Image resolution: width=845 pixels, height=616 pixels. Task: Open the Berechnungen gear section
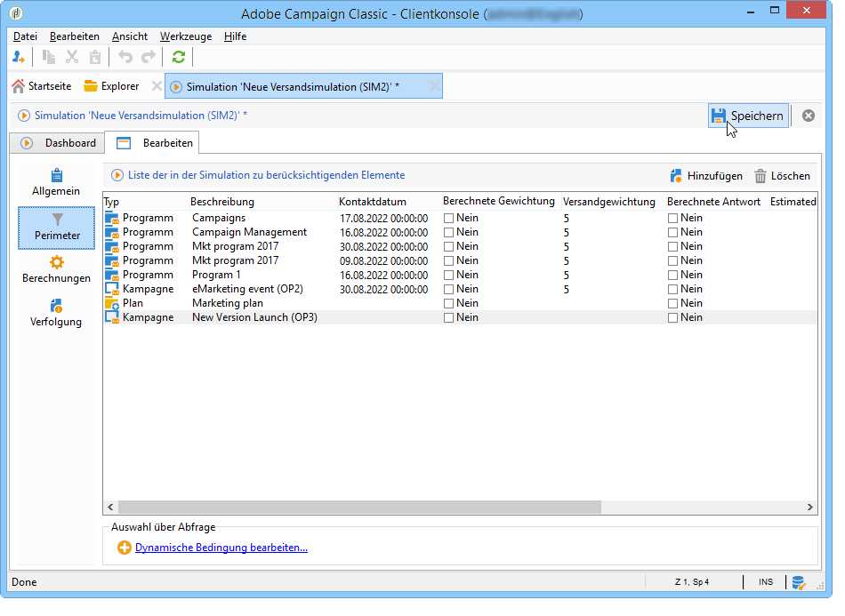tap(57, 269)
